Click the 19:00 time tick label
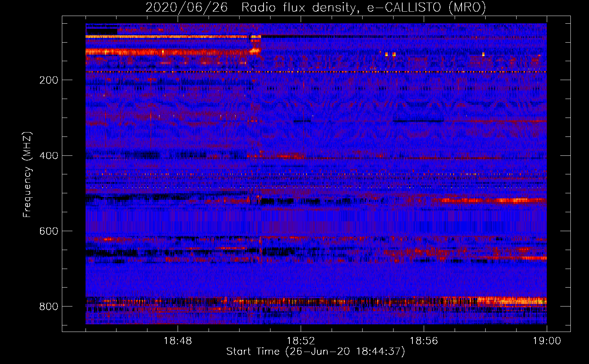 (547, 341)
